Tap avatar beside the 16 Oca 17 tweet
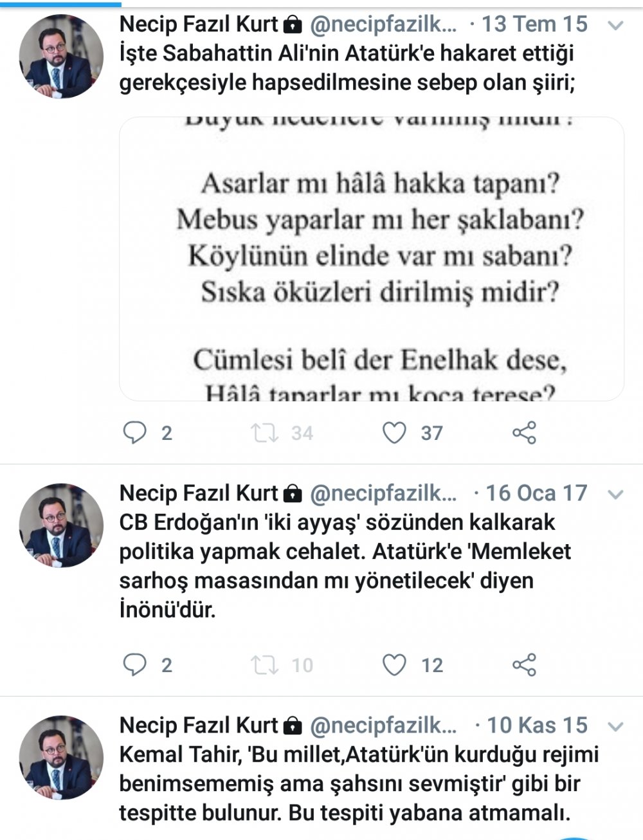This screenshot has height=840, width=643. 62,525
